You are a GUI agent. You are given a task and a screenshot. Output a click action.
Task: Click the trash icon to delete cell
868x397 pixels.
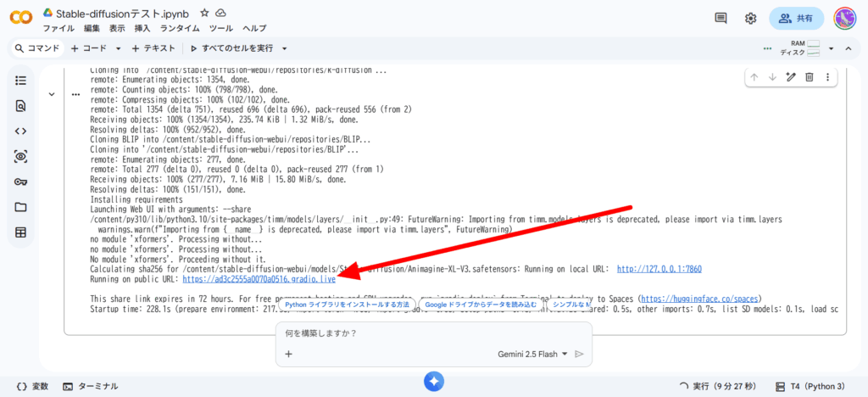pyautogui.click(x=810, y=77)
